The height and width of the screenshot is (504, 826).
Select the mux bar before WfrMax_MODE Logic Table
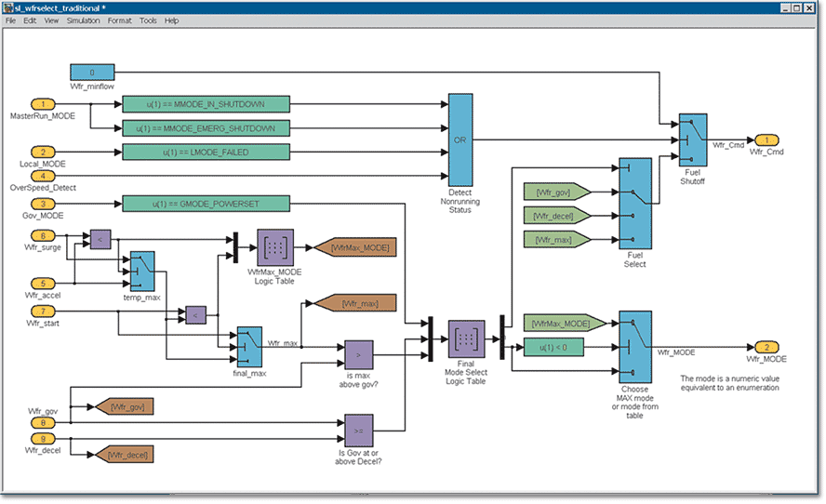tap(235, 247)
